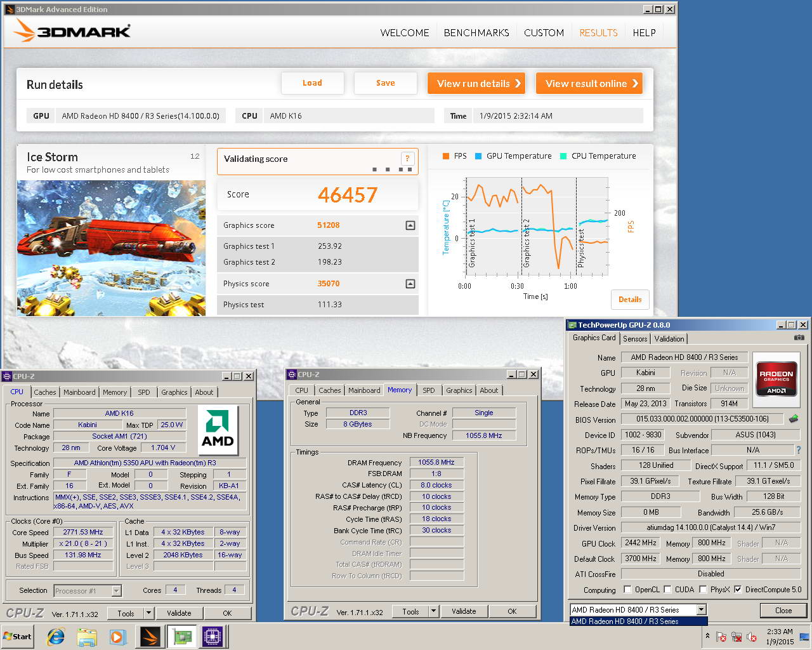
Task: Collapse the Physics score section toggle
Action: click(410, 284)
